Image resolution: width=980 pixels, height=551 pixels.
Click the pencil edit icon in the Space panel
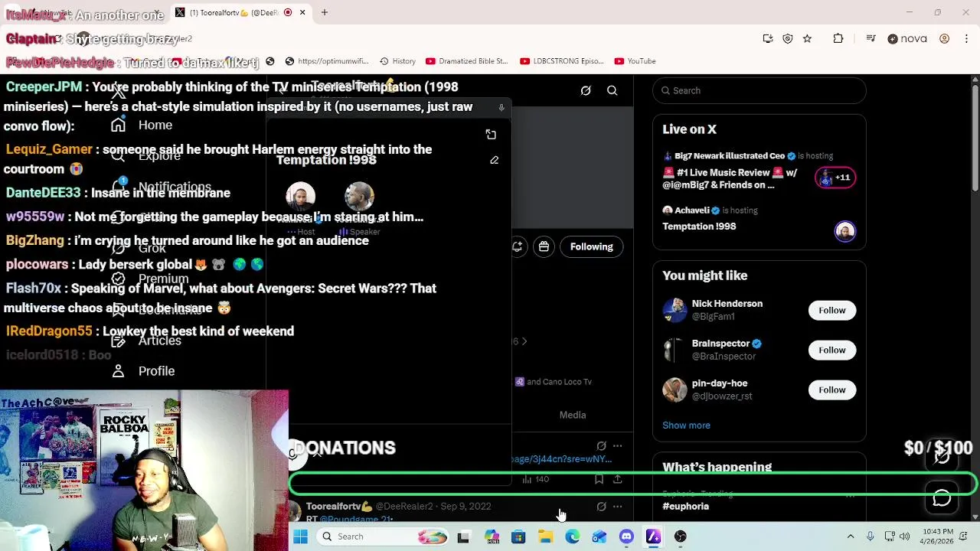tap(494, 160)
